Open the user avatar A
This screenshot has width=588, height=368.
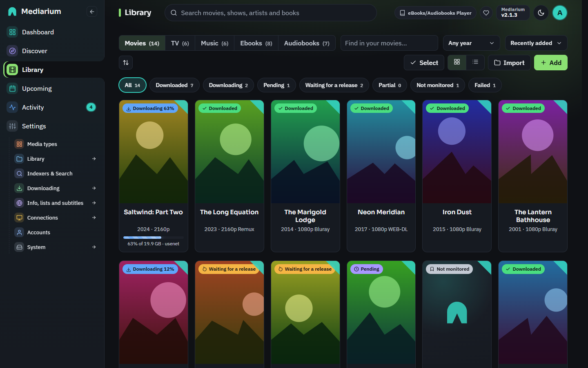[560, 13]
